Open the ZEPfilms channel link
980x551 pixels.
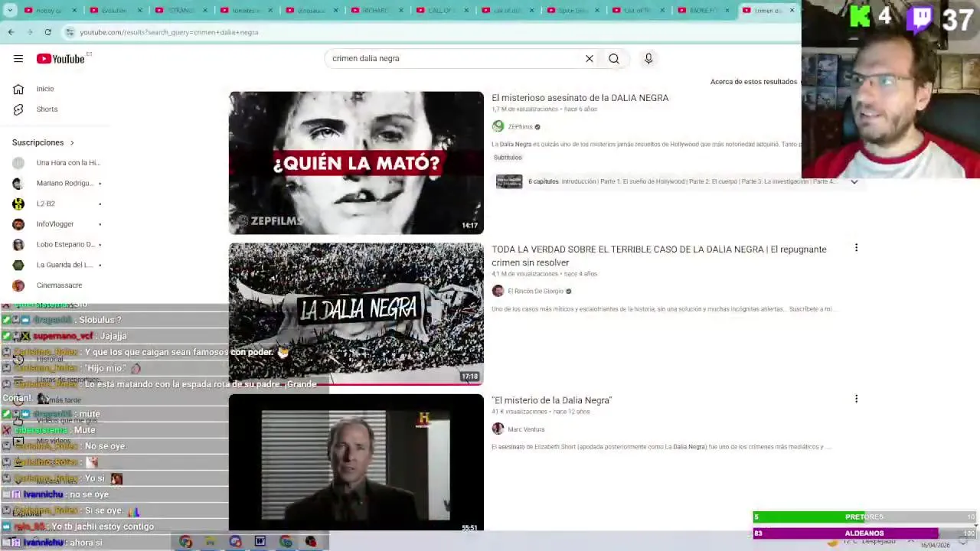520,127
